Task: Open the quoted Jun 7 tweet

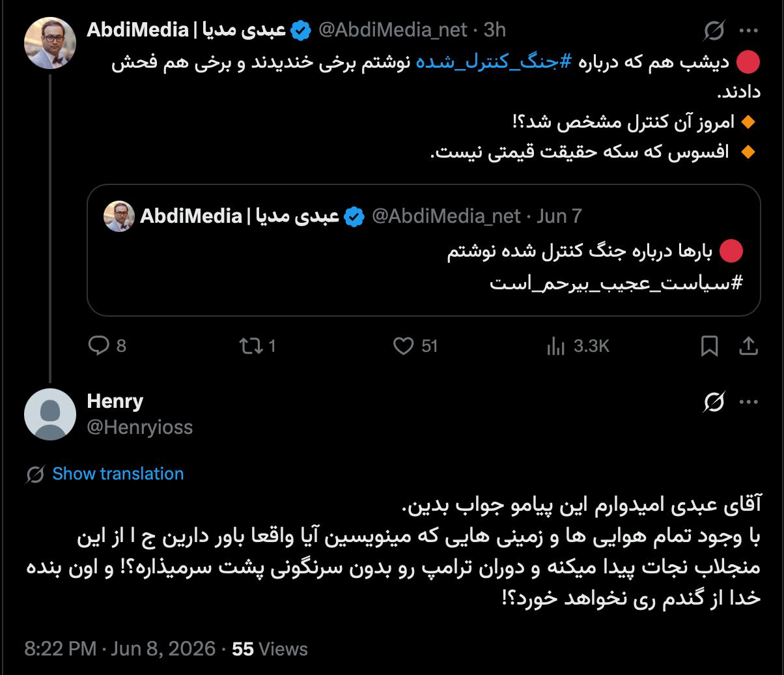Action: (x=424, y=250)
